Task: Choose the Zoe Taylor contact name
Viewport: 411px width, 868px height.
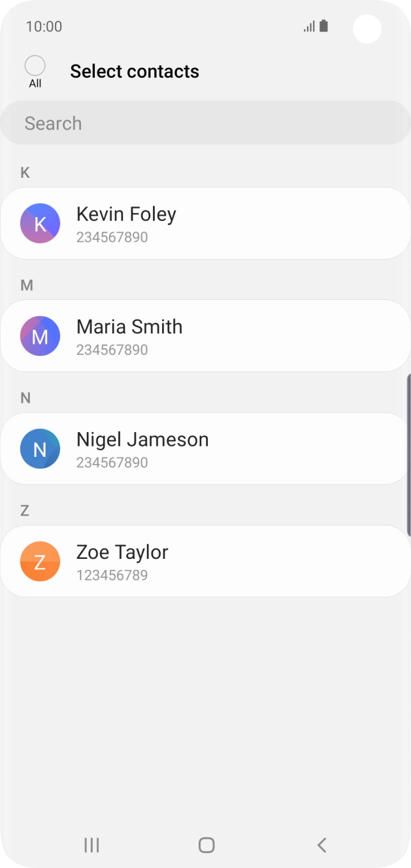Action: tap(122, 552)
